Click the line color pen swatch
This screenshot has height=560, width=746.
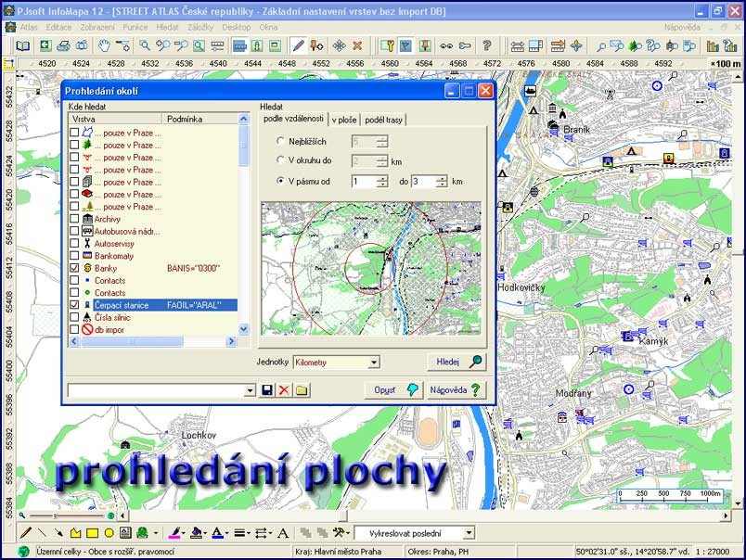tap(174, 533)
